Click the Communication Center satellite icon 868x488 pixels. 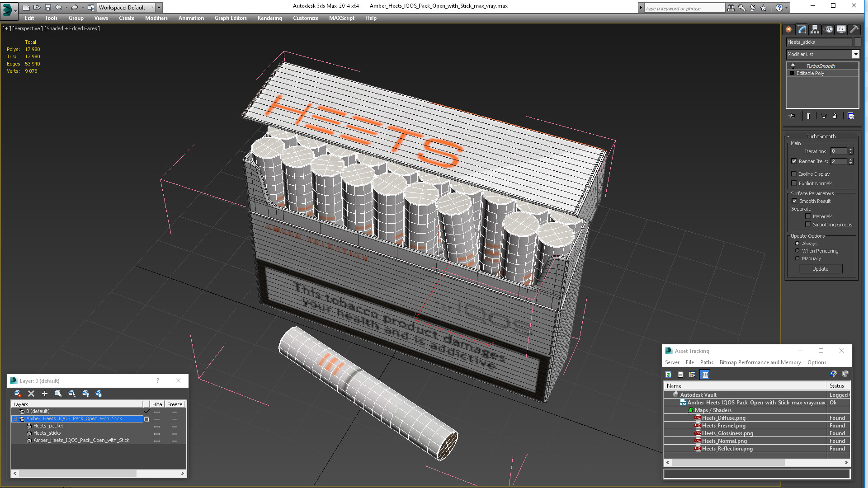(753, 8)
